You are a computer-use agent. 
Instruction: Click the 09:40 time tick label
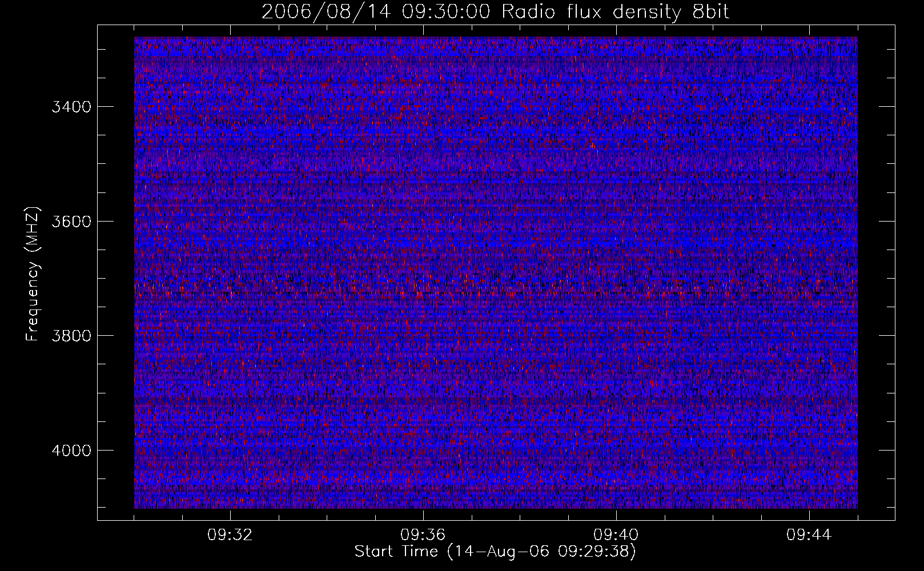click(616, 535)
